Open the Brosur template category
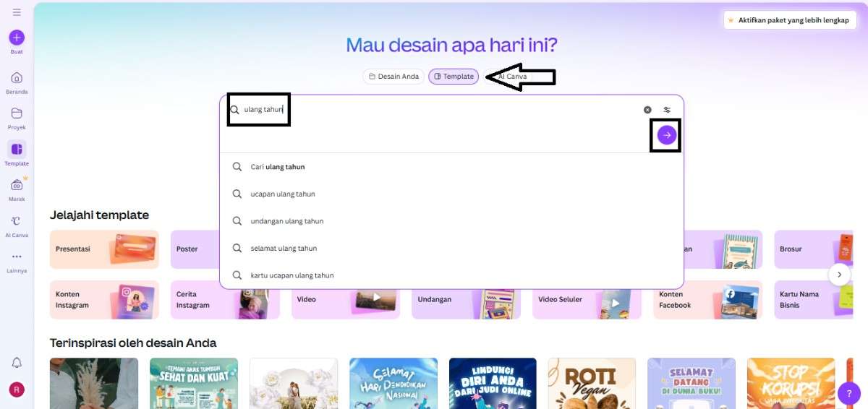The height and width of the screenshot is (409, 868). pos(815,249)
